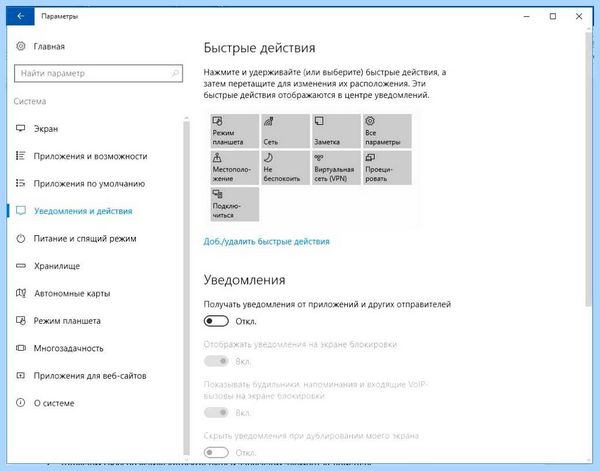Open Питание и спящий режим
Viewport: 600px width, 471px height.
click(76, 239)
